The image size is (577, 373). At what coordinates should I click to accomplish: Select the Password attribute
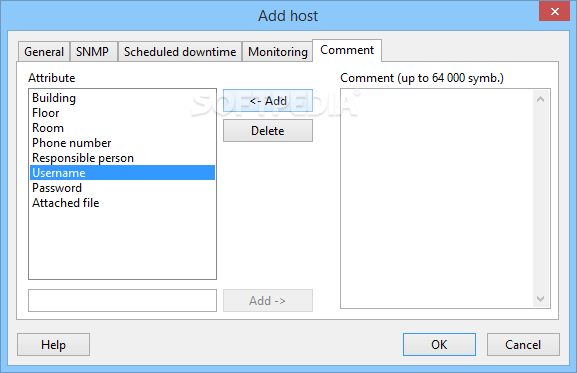[122, 188]
